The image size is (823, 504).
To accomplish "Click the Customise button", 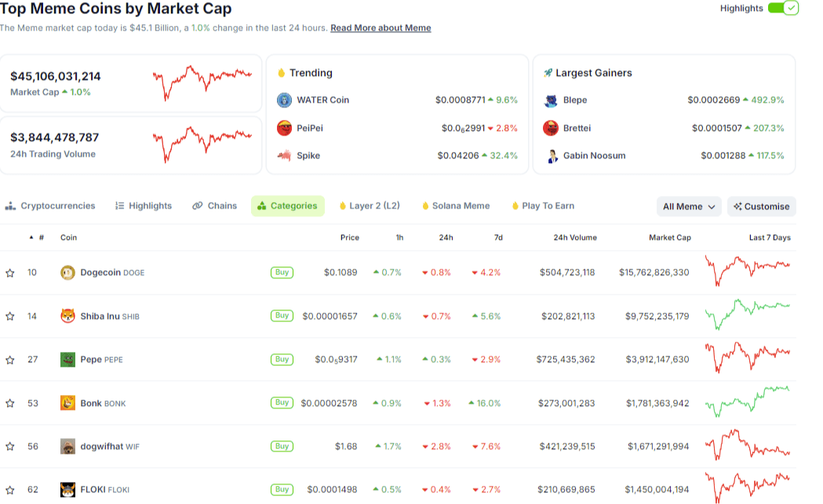I will [762, 207].
